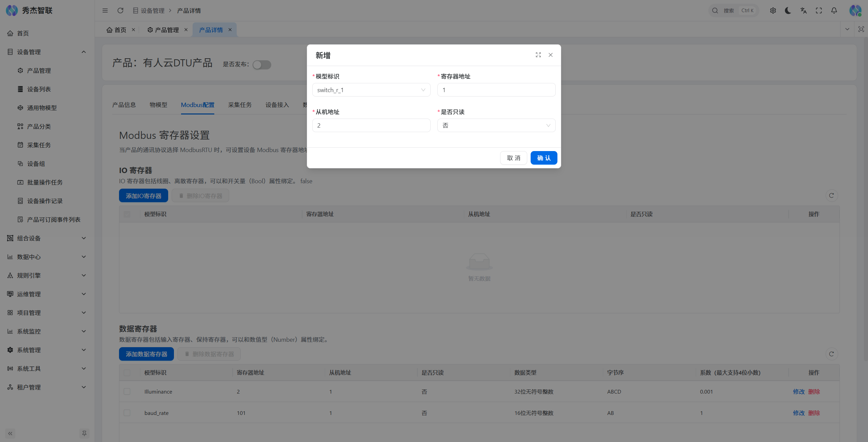Click the 寄存器地址 input field
The height and width of the screenshot is (442, 868).
496,90
